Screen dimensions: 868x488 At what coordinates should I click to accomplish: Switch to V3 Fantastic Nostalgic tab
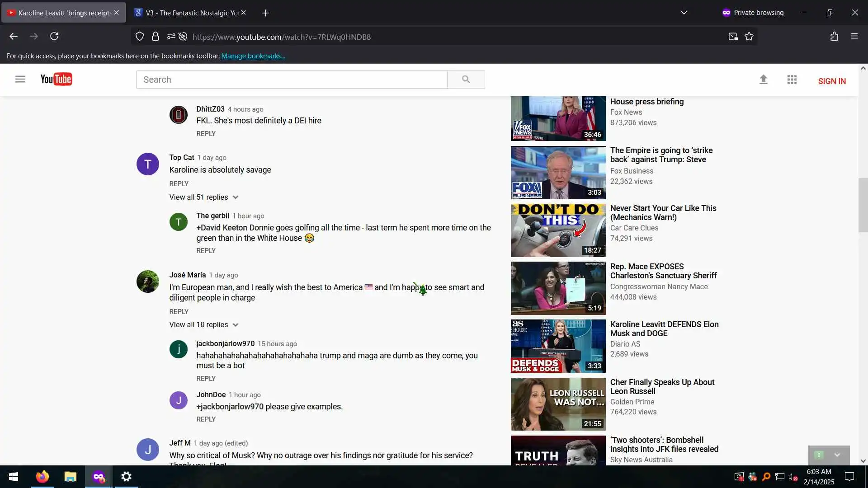pyautogui.click(x=190, y=13)
